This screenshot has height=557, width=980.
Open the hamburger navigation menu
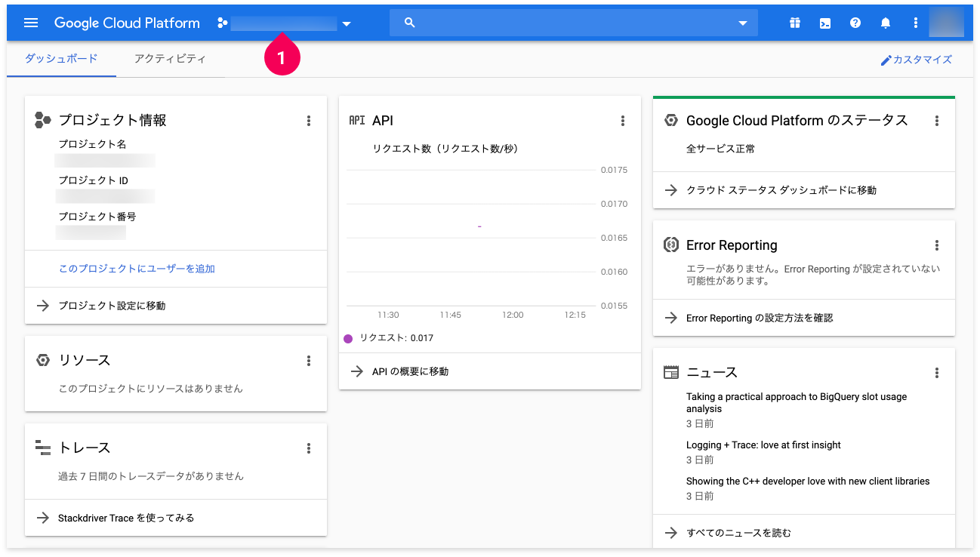pyautogui.click(x=31, y=23)
